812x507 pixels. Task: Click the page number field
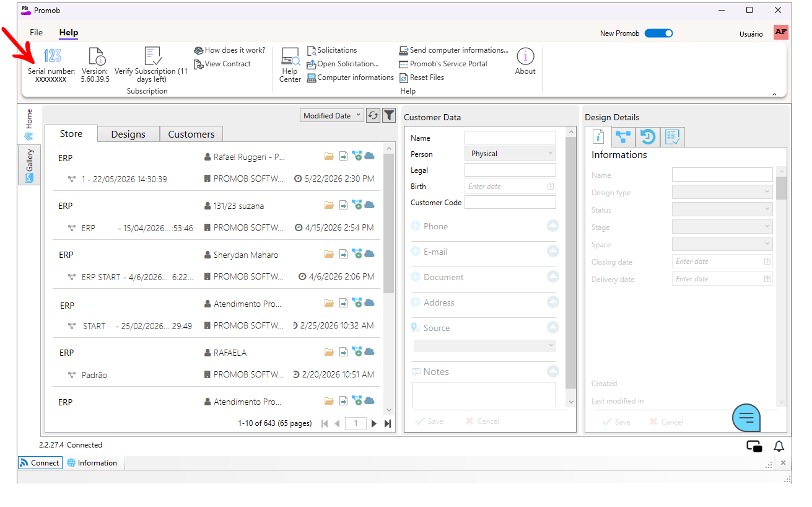pos(356,424)
